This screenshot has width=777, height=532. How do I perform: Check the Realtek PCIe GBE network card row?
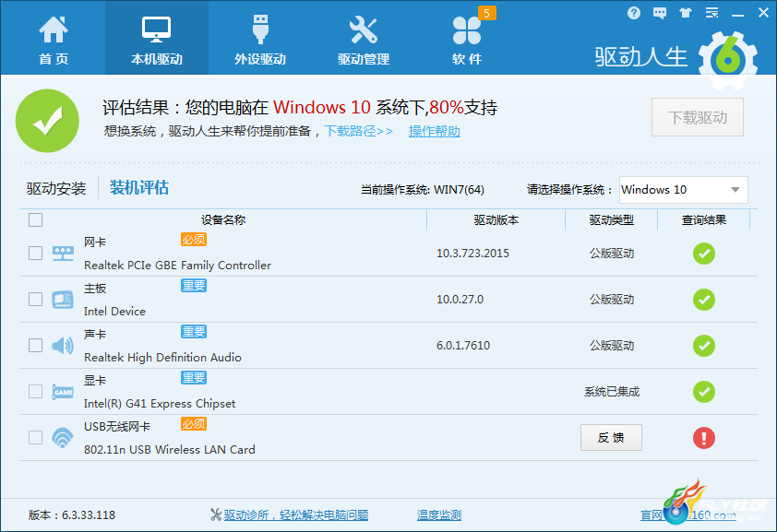click(36, 253)
